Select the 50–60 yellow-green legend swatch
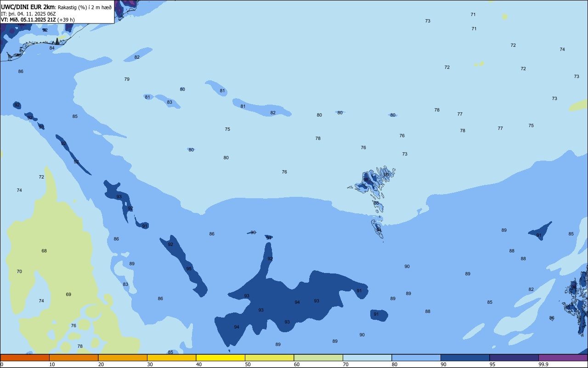The width and height of the screenshot is (588, 368). (269, 358)
